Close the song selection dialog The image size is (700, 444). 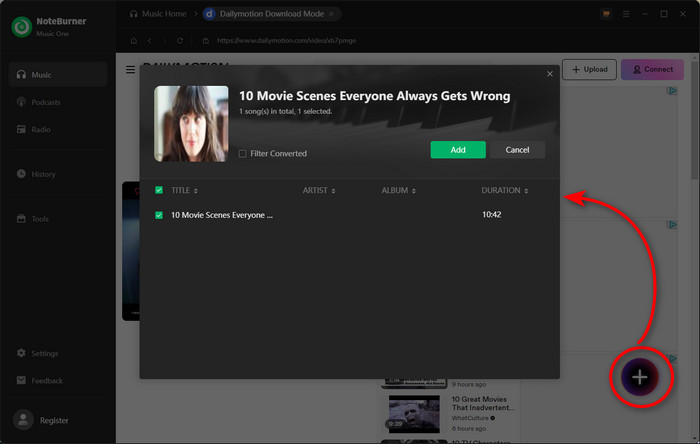point(550,74)
